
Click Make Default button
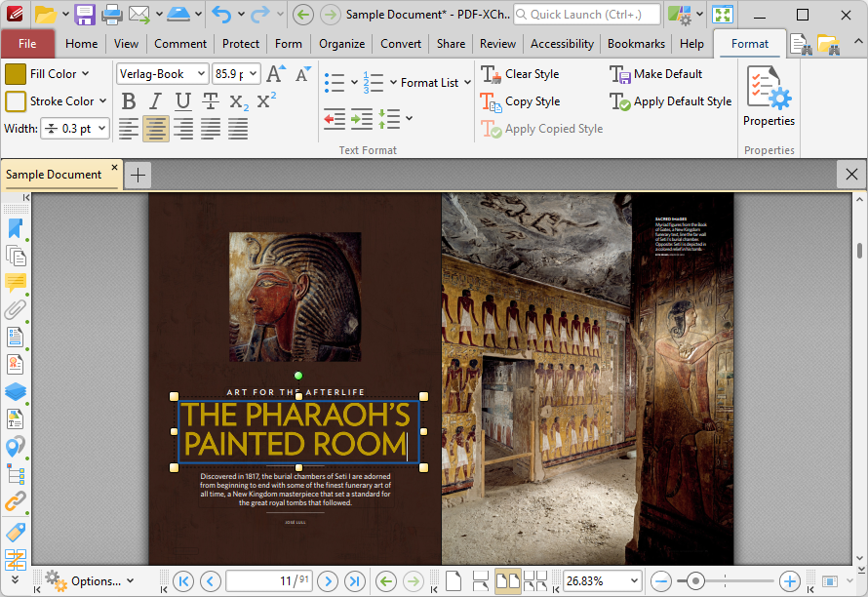click(656, 74)
